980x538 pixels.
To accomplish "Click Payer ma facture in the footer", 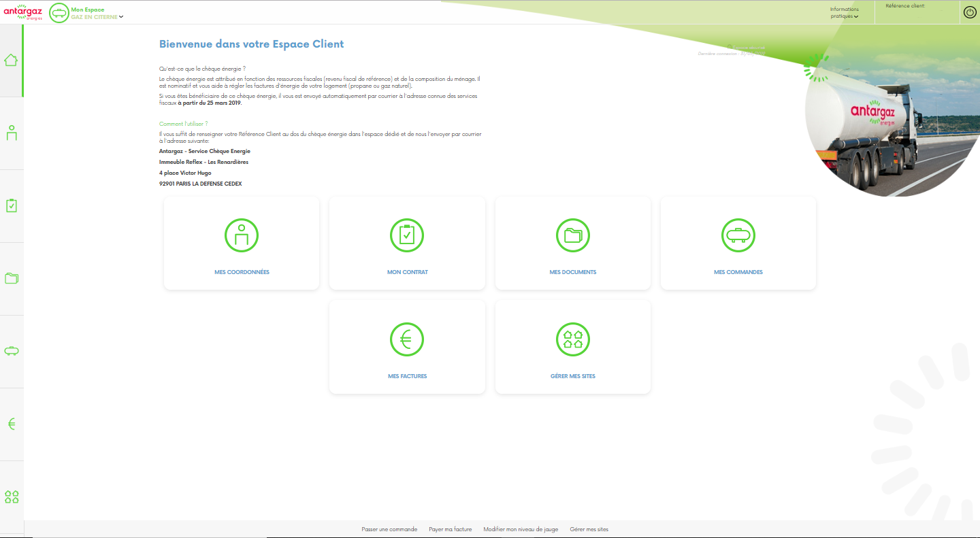I will (x=451, y=529).
